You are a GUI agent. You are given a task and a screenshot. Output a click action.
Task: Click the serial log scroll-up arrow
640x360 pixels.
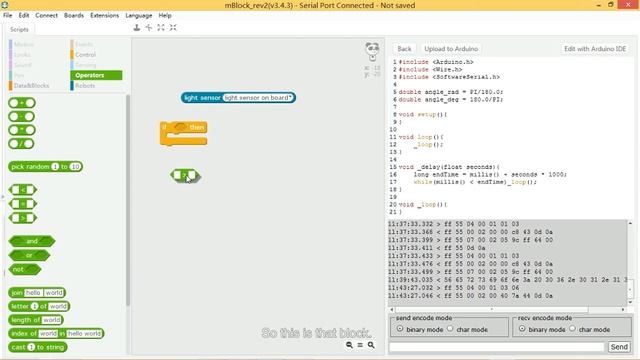pos(630,223)
